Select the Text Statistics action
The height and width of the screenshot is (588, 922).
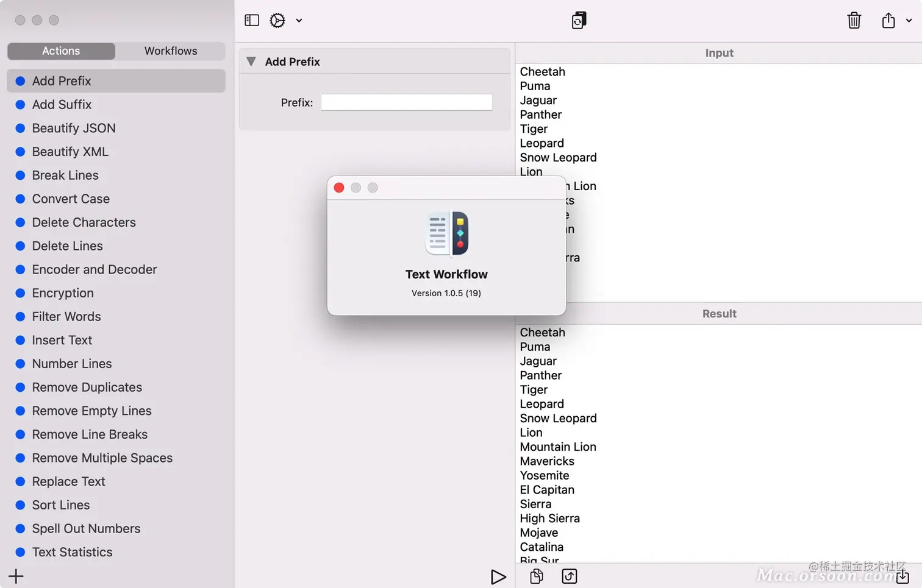coord(116,553)
